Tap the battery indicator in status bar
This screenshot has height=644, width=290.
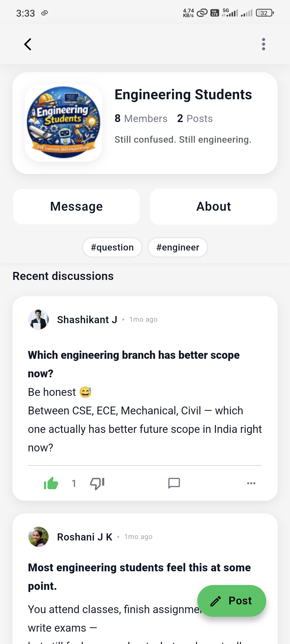pos(265,13)
